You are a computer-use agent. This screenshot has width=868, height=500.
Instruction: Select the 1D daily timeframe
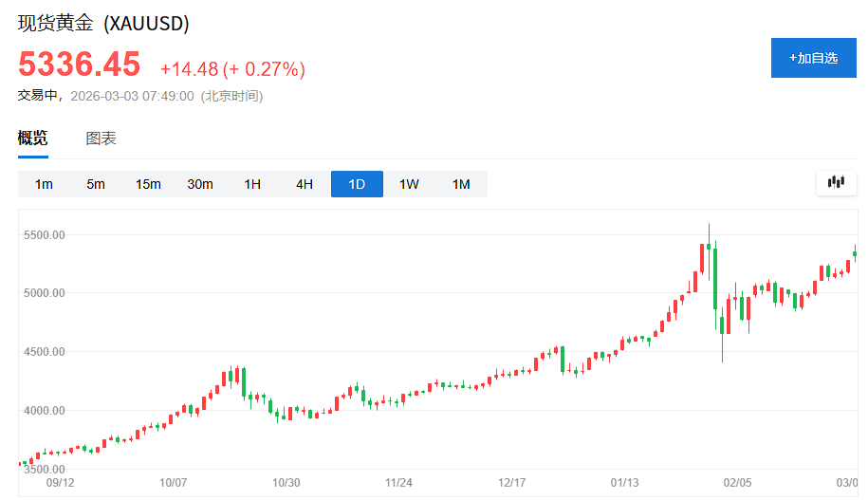click(357, 184)
